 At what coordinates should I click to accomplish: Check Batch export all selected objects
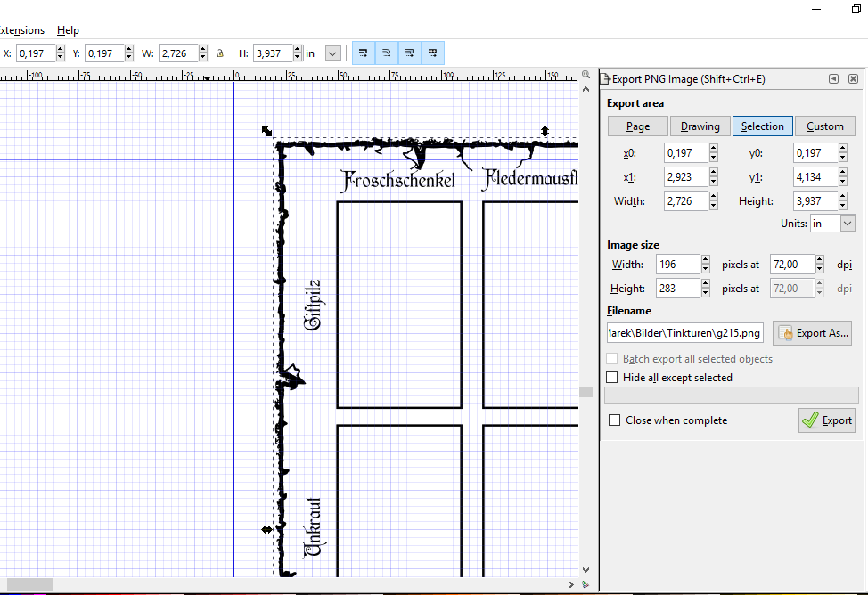coord(612,358)
